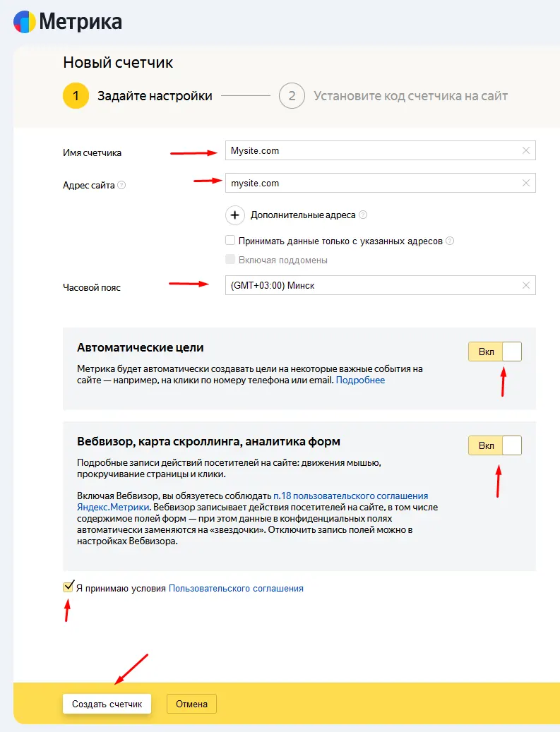
Task: Enable Принимать данные только с указанных адресов
Action: 230,241
